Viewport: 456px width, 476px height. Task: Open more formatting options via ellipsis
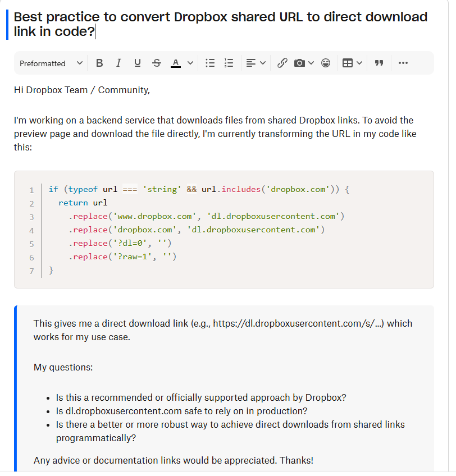pos(403,63)
